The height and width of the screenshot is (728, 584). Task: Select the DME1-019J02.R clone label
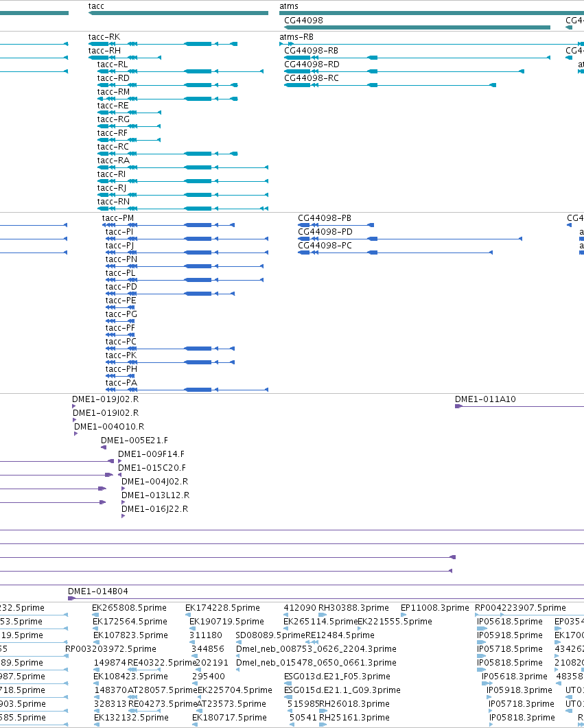click(105, 399)
